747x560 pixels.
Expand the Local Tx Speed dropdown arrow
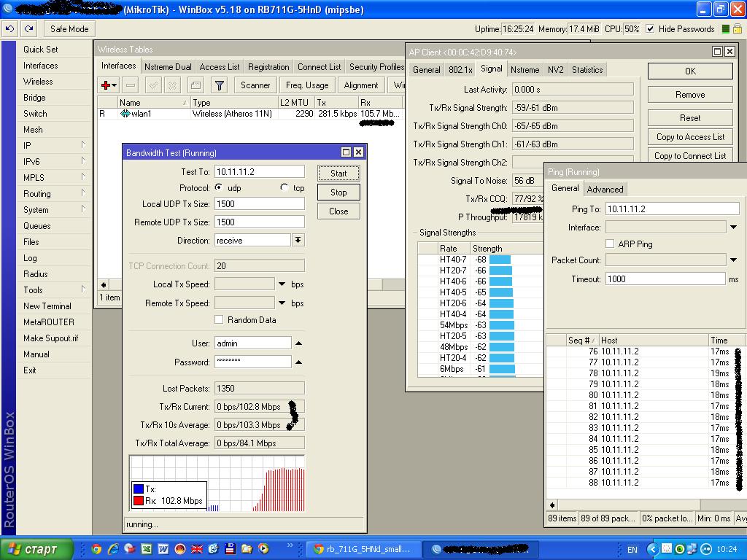(282, 284)
